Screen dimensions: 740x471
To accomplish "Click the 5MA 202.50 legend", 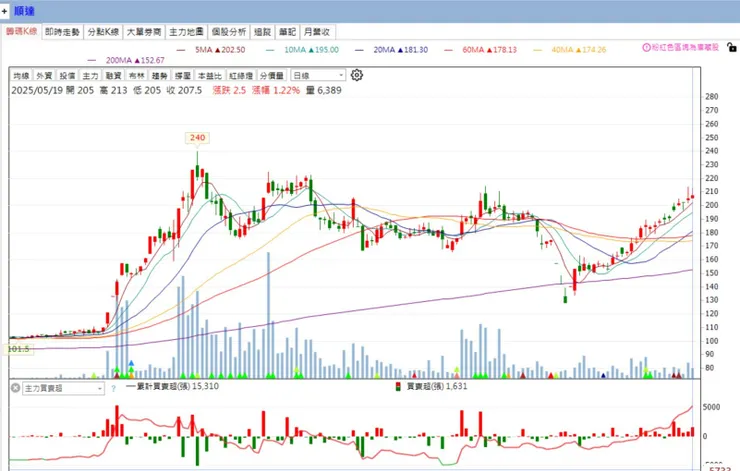I will click(x=210, y=50).
